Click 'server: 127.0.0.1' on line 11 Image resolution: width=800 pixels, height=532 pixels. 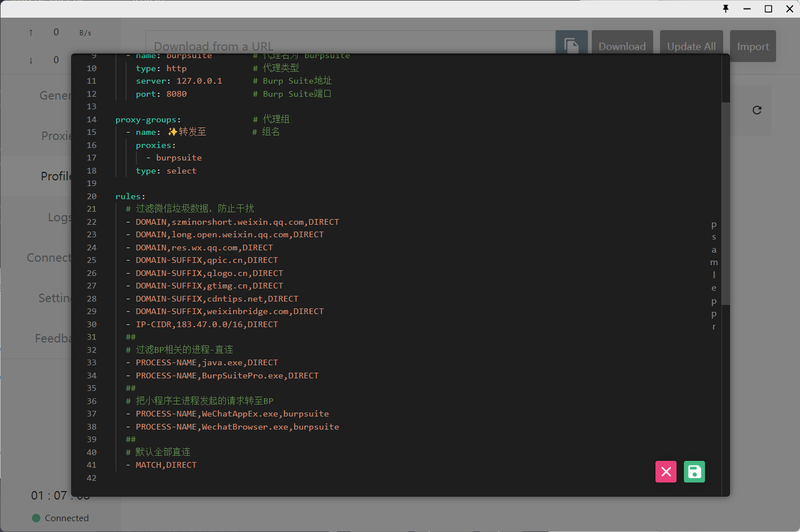[x=179, y=81]
